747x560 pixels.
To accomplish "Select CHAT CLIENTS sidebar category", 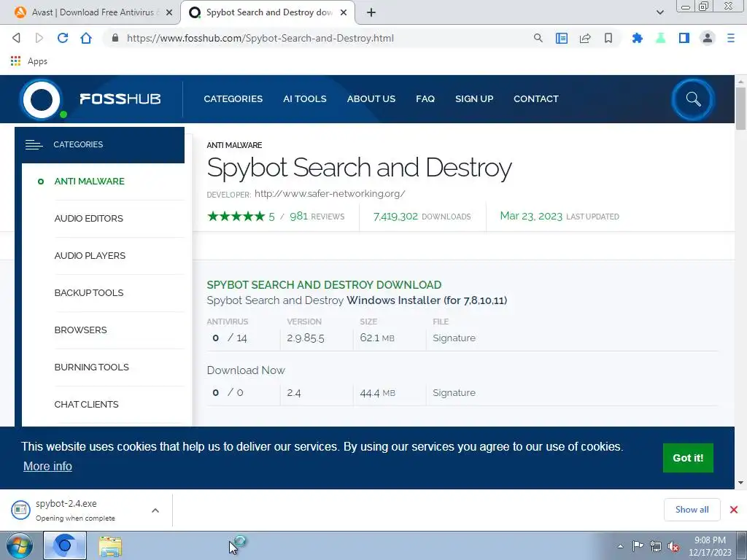I will pyautogui.click(x=86, y=404).
